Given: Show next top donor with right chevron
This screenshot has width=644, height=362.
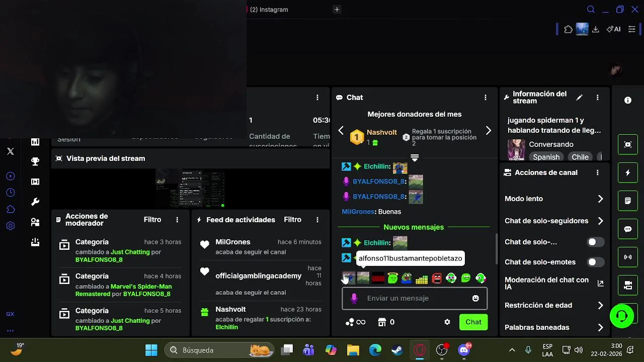Looking at the screenshot, I should pyautogui.click(x=488, y=131).
